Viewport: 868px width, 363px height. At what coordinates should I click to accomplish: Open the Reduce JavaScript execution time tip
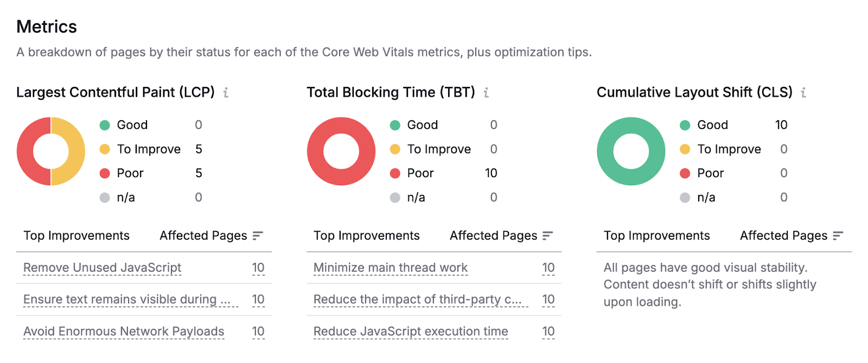pos(410,331)
